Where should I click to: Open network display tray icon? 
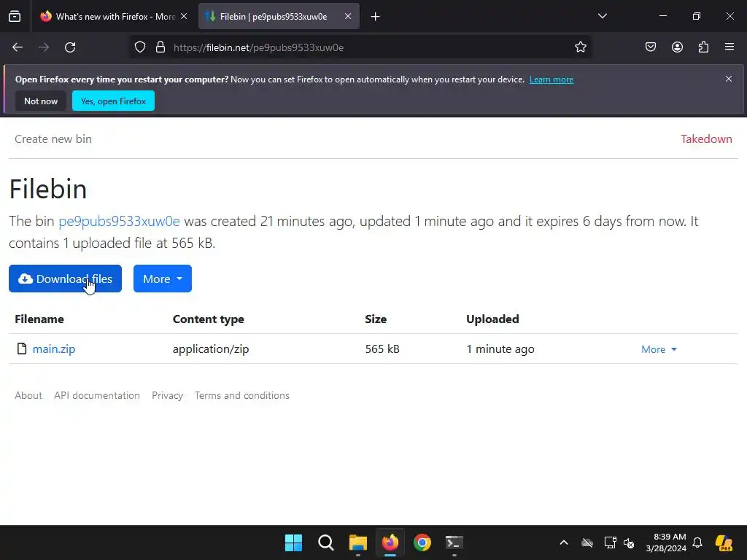click(611, 542)
